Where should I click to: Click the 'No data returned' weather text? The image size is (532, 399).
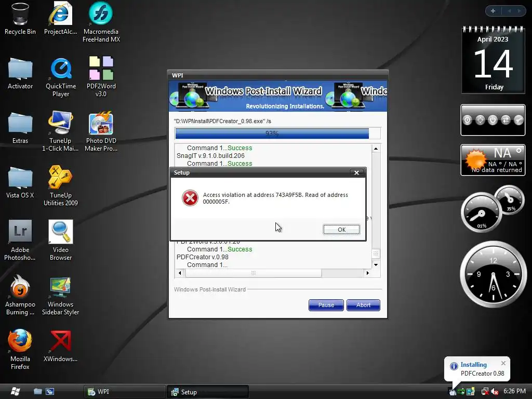click(x=497, y=170)
